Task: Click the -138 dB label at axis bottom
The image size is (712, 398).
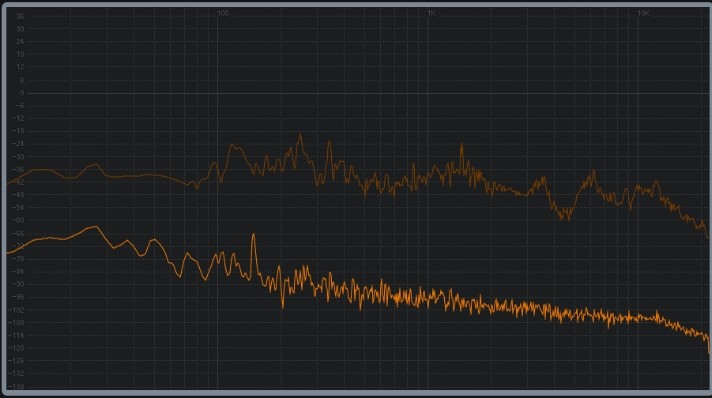Action: 17,387
